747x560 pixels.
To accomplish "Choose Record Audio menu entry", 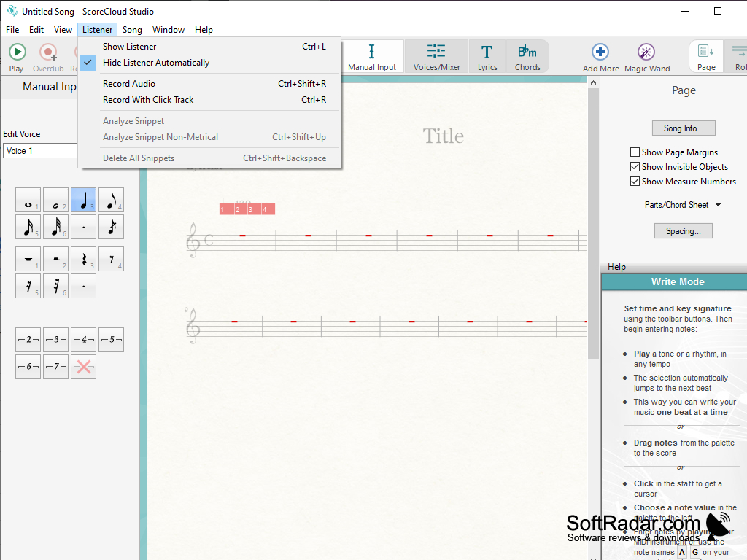I will click(209, 83).
